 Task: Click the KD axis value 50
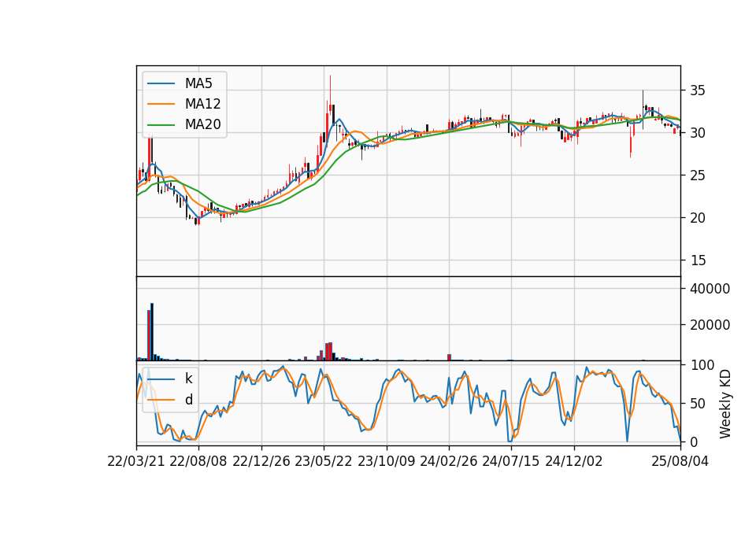point(697,403)
